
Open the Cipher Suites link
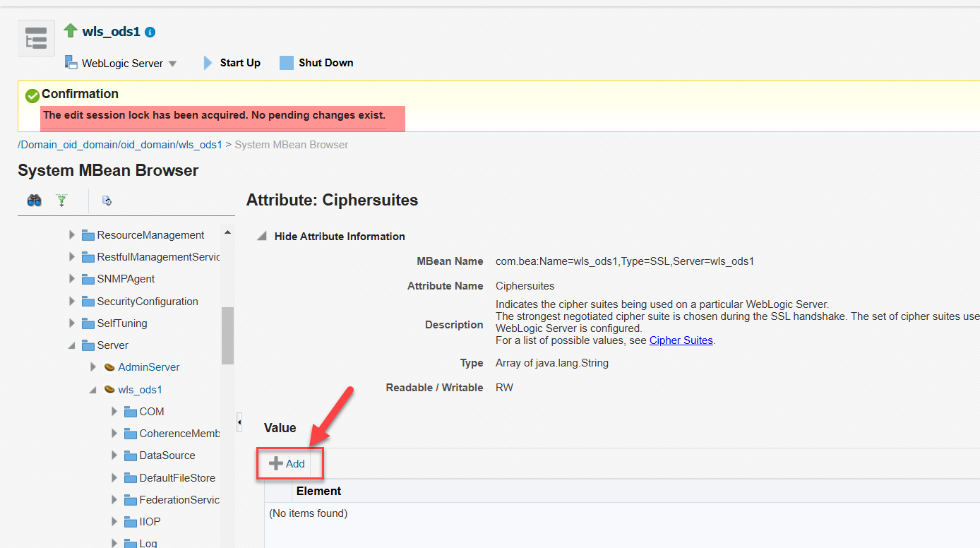pyautogui.click(x=681, y=340)
